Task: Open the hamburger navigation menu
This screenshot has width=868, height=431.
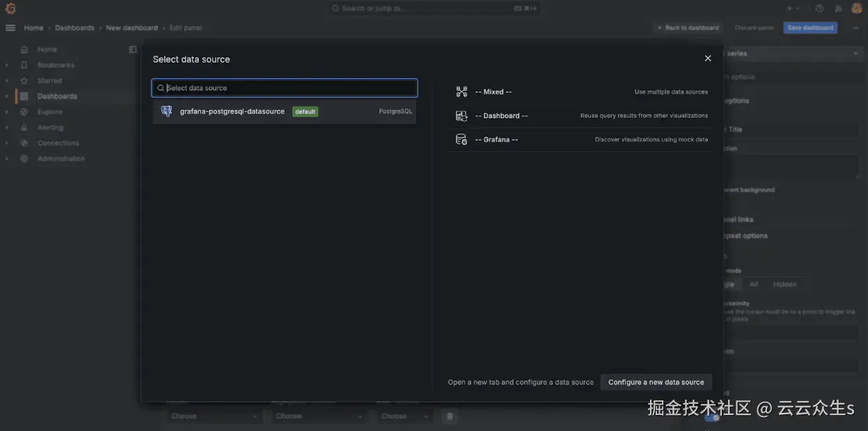Action: tap(10, 28)
